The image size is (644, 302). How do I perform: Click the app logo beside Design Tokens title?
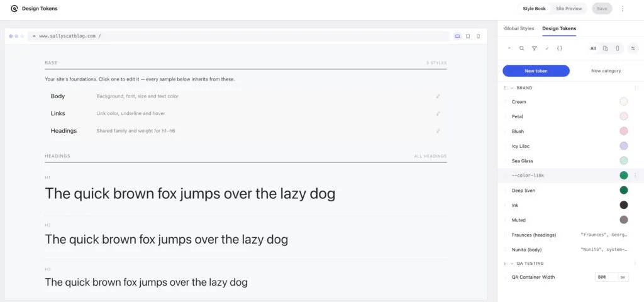click(14, 8)
